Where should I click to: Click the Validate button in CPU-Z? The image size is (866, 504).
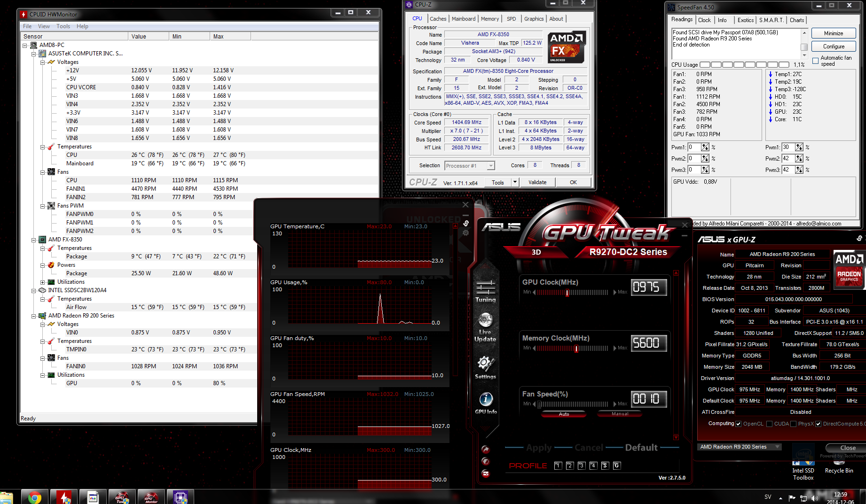(537, 182)
